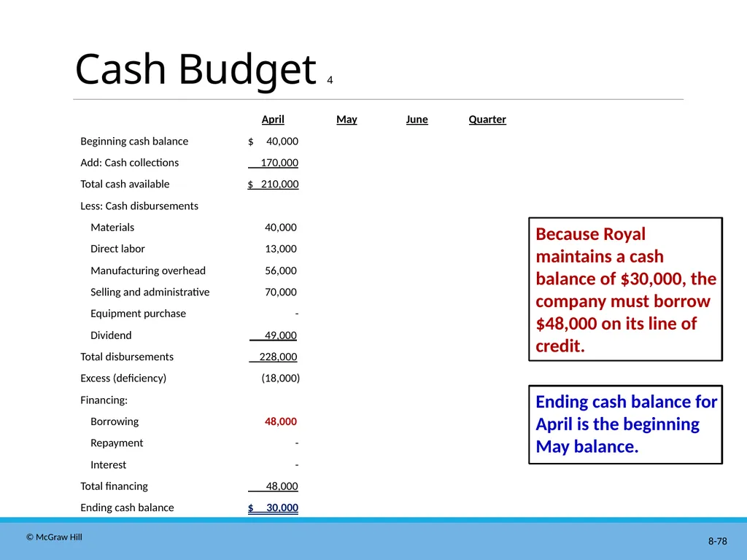Click the 40,000 beginning cash balance value
The image size is (747, 560).
[x=282, y=141]
